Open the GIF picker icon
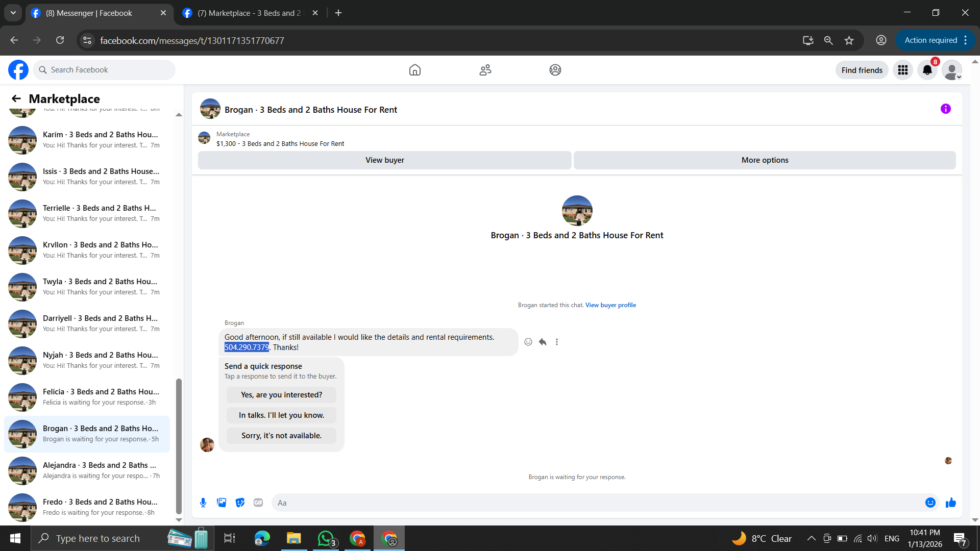This screenshot has height=551, width=980. pyautogui.click(x=258, y=503)
